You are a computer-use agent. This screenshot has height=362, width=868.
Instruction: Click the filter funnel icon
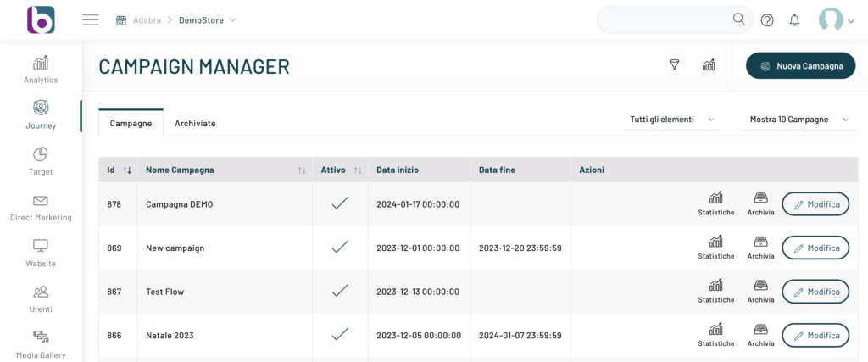pyautogui.click(x=675, y=65)
